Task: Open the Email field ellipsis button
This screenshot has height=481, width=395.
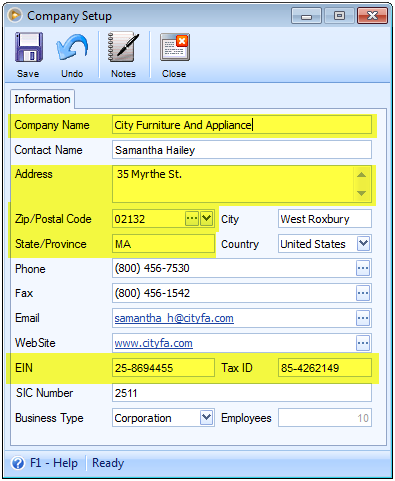Action: point(363,318)
